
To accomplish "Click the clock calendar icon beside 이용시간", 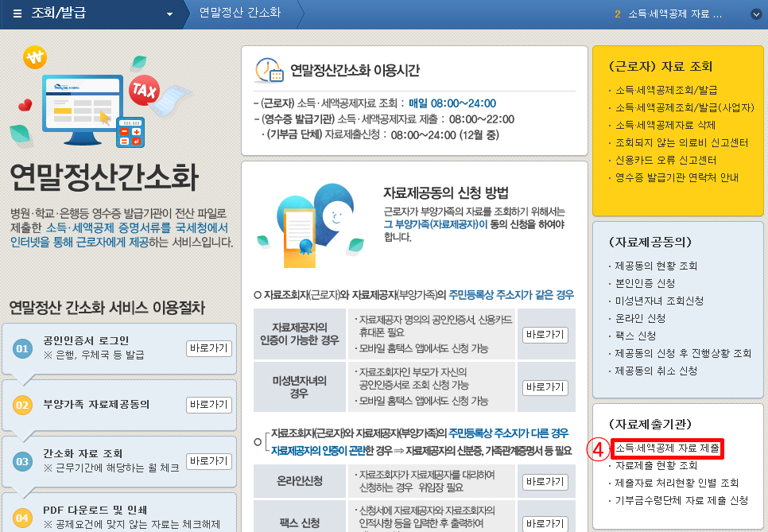I will [x=269, y=71].
